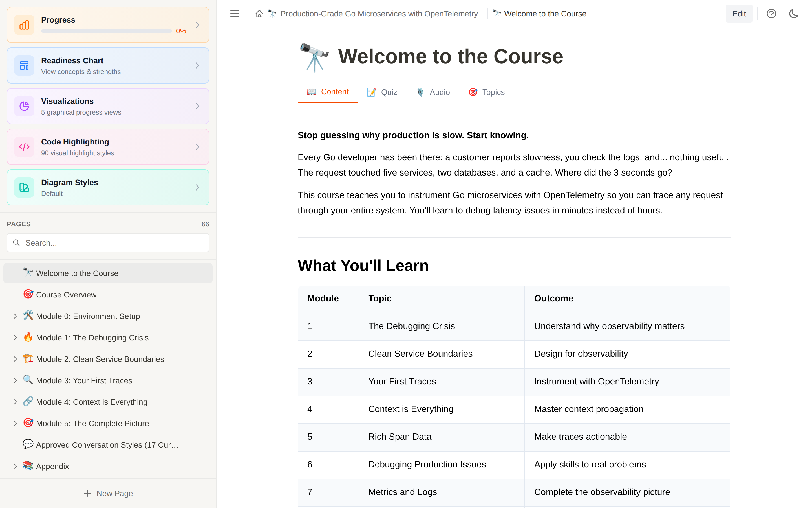Switch to the Content tab
Screen dimensions: 812x508
point(328,92)
